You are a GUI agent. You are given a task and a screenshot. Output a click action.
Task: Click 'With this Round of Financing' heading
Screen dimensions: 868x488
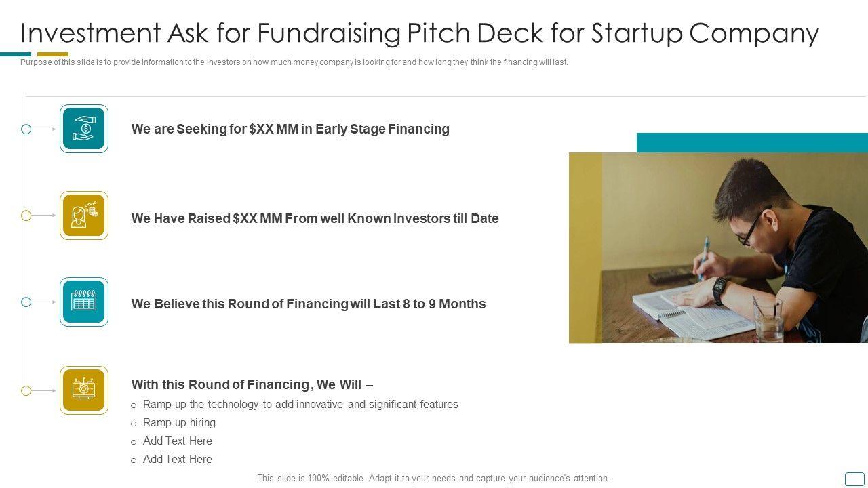pos(252,384)
